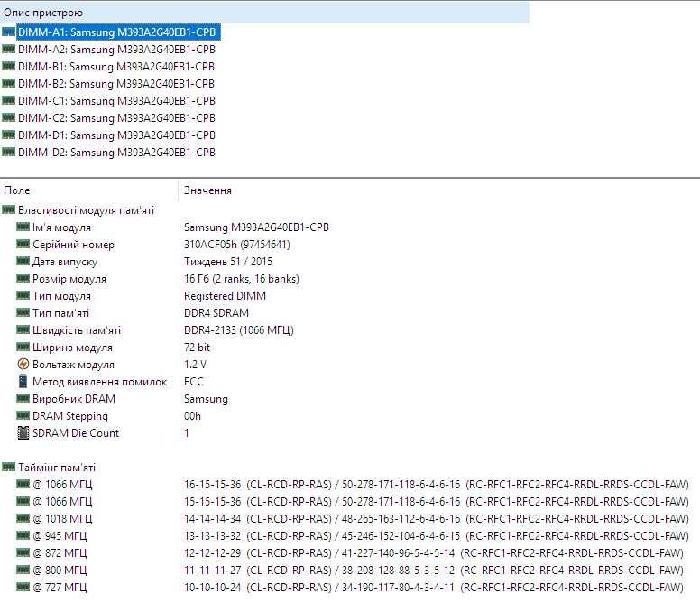Click the memory icon next to DIMM-A1
Viewport: 700px width, 603px height.
(x=8, y=32)
